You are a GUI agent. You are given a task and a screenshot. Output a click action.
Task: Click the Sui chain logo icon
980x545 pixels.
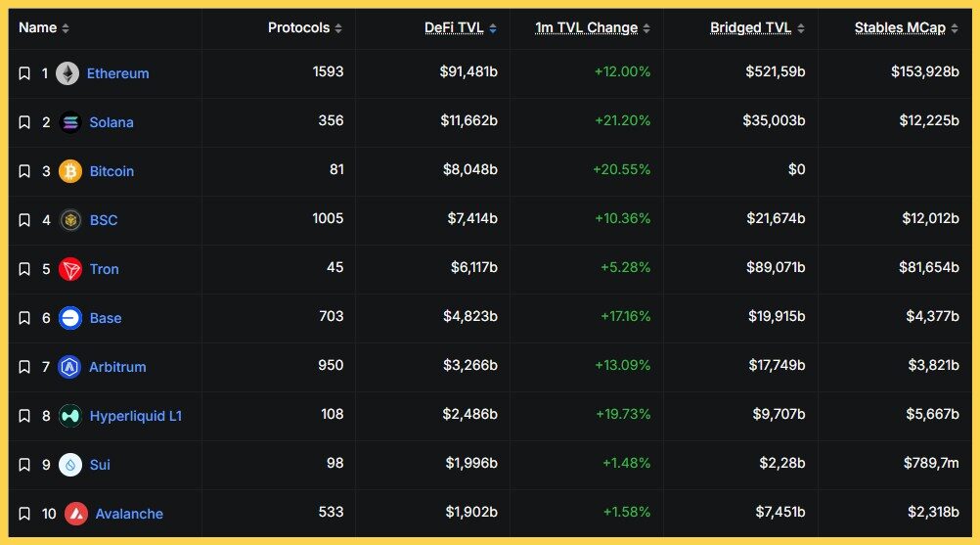(x=70, y=465)
